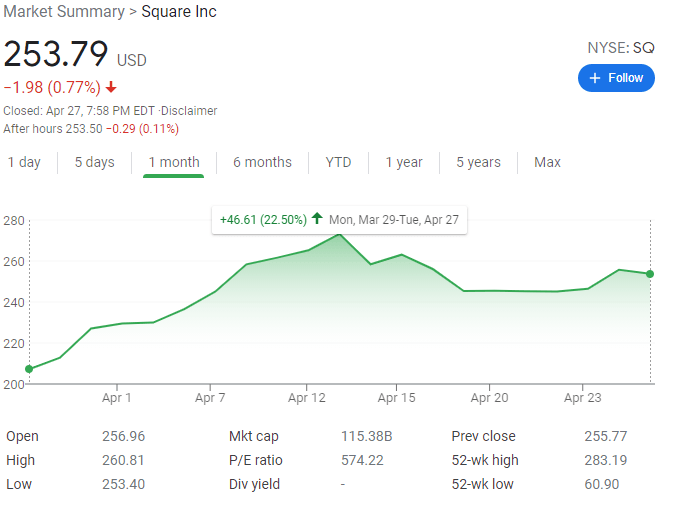This screenshot has width=678, height=506.
Task: Click the 280 y-axis label
Action: (x=14, y=221)
